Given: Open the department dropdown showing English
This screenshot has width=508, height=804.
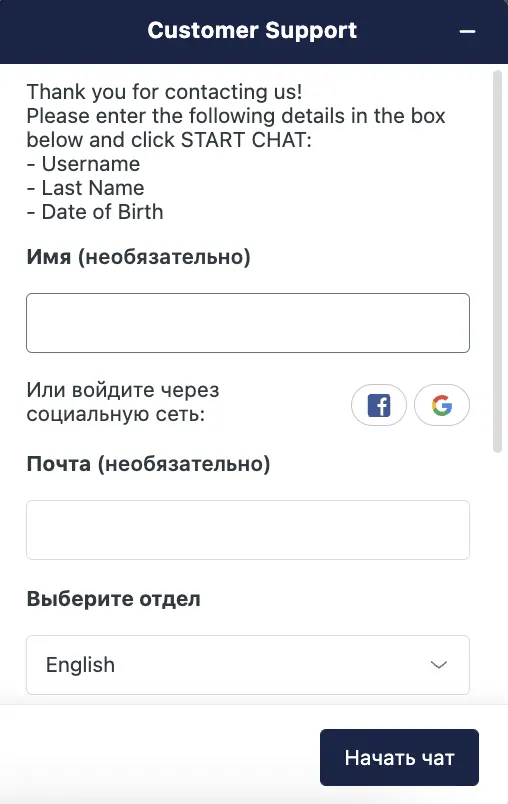Looking at the screenshot, I should (248, 665).
